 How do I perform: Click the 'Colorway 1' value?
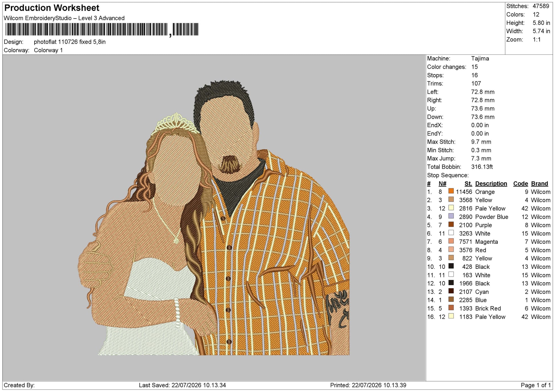click(x=48, y=50)
